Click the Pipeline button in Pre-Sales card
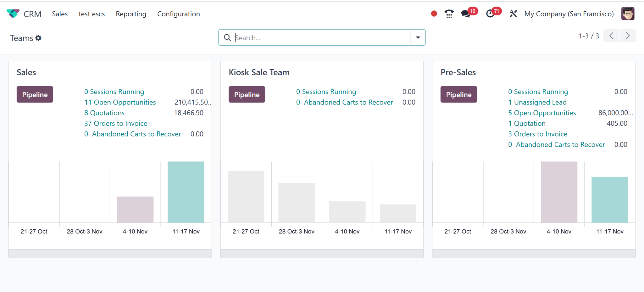This screenshot has width=644, height=292. click(x=459, y=94)
